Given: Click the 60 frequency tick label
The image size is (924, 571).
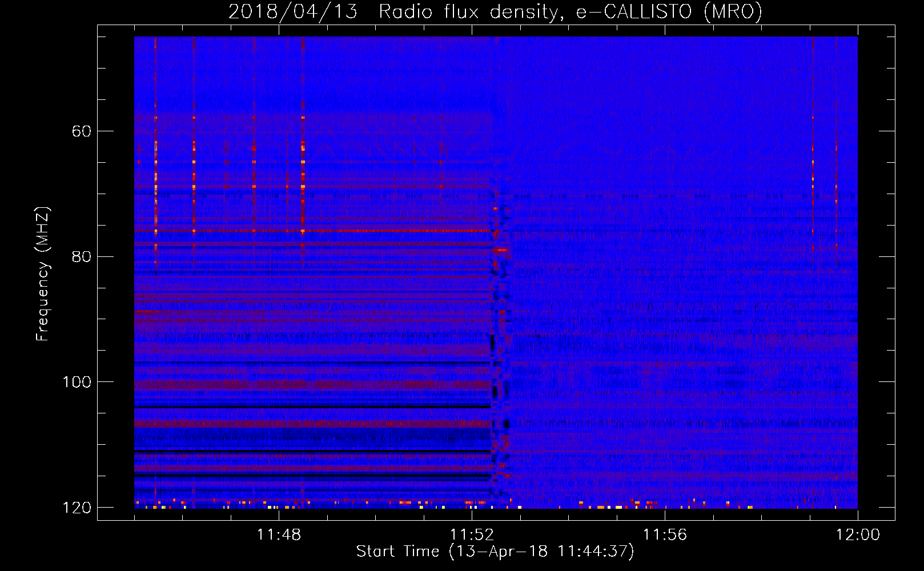Looking at the screenshot, I should point(81,131).
